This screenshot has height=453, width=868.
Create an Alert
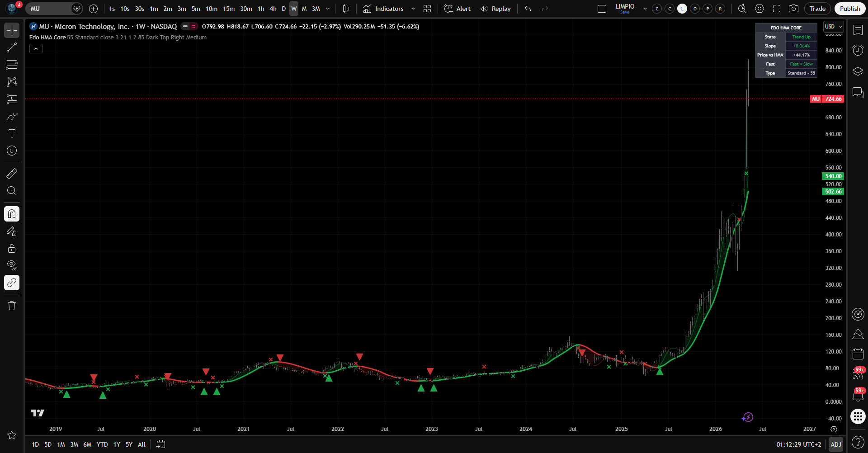458,9
